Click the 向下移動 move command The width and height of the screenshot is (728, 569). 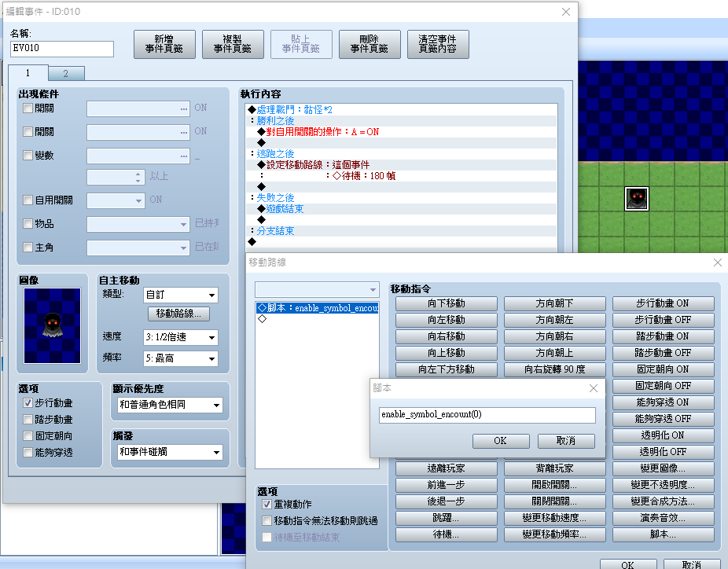coord(447,303)
